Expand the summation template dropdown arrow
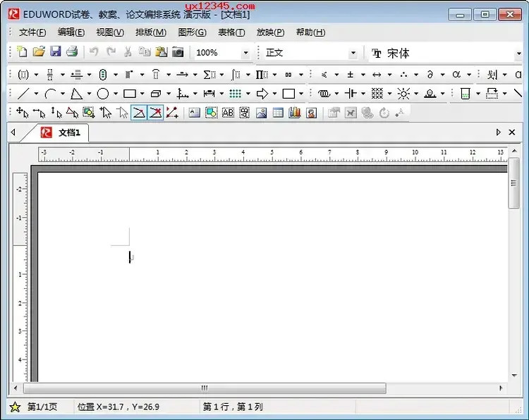 (221, 75)
